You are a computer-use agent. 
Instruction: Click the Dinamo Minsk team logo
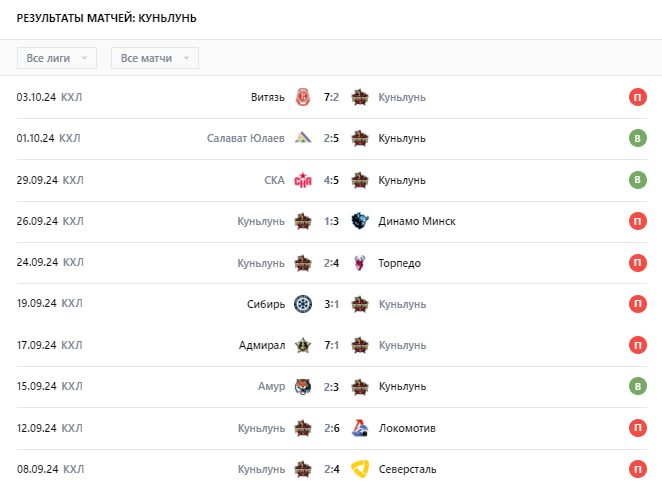click(x=361, y=221)
